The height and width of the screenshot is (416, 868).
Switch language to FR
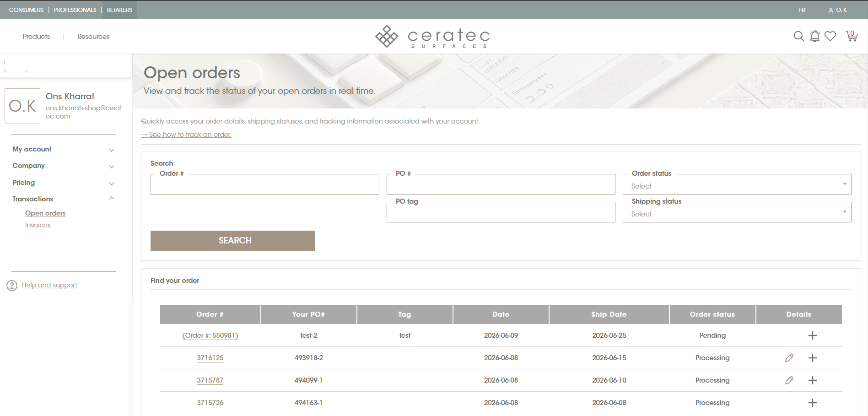(x=802, y=10)
